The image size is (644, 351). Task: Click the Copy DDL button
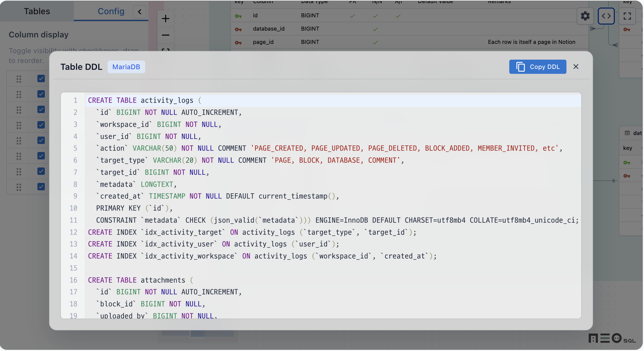click(x=538, y=67)
